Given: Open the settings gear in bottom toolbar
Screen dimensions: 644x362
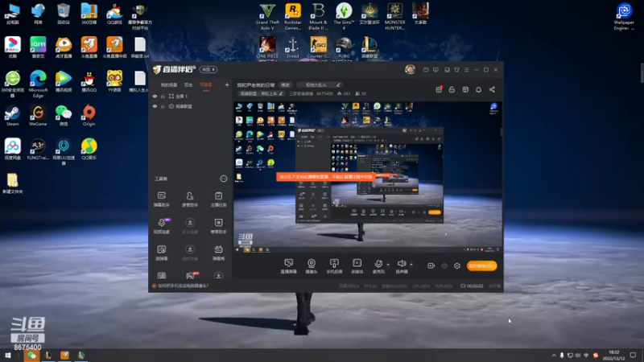Looking at the screenshot, I should coord(457,266).
